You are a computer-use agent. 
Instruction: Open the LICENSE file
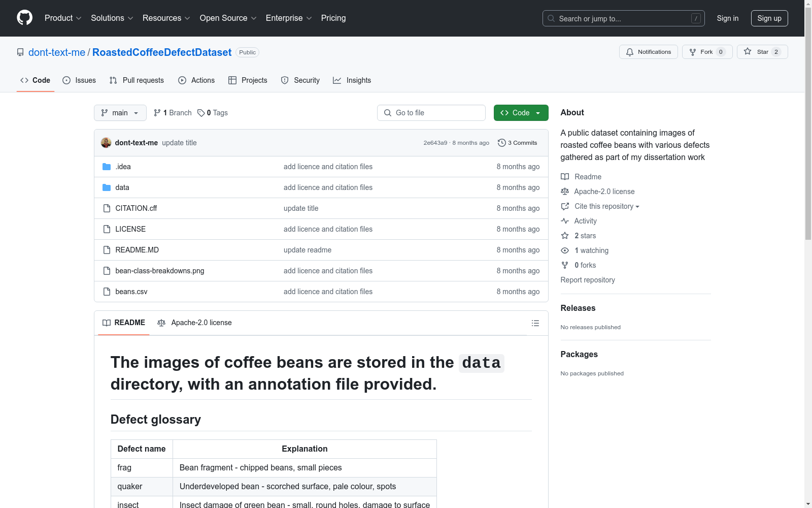click(130, 229)
